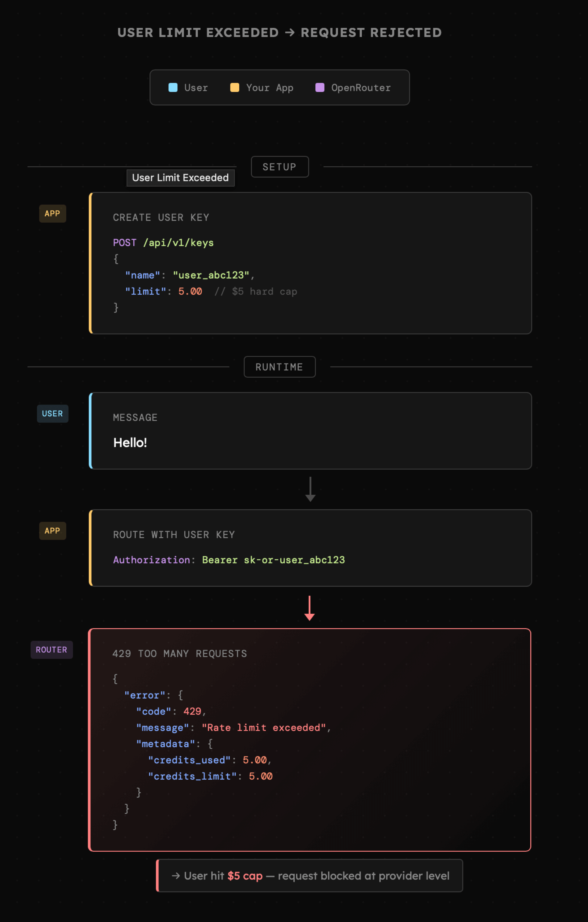Click the ROUTER badge beside 429 error

(x=52, y=650)
